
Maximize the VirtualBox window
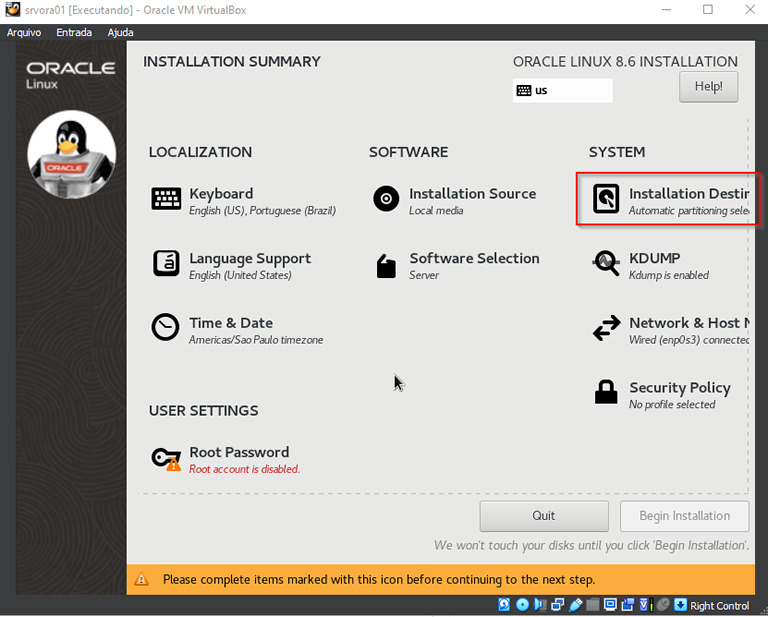coord(708,10)
